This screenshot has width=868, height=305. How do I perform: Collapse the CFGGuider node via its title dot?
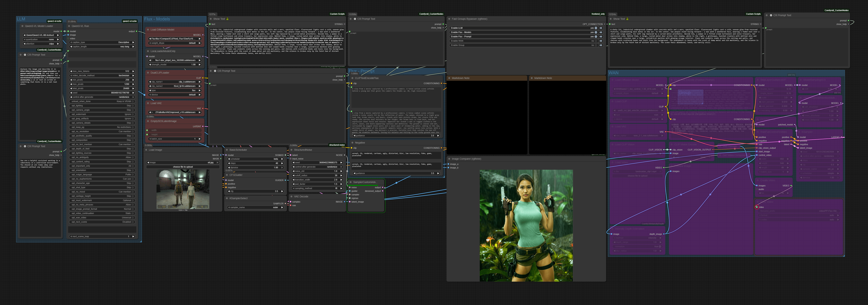tap(227, 175)
